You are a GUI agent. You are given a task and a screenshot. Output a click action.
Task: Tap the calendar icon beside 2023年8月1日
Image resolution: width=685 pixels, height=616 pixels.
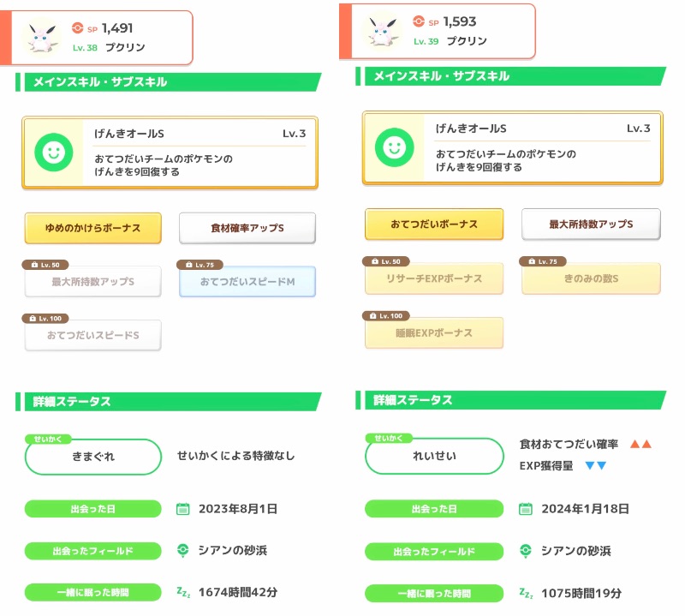click(182, 509)
